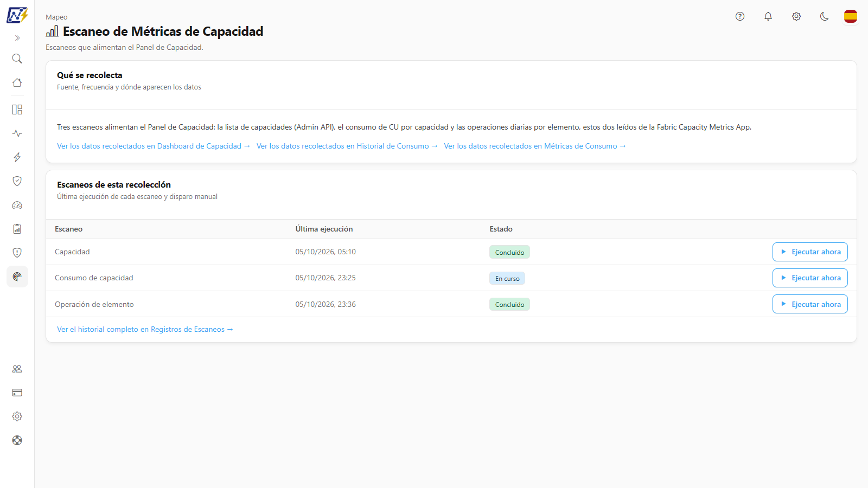Run the Capacidad scan now

click(x=810, y=252)
